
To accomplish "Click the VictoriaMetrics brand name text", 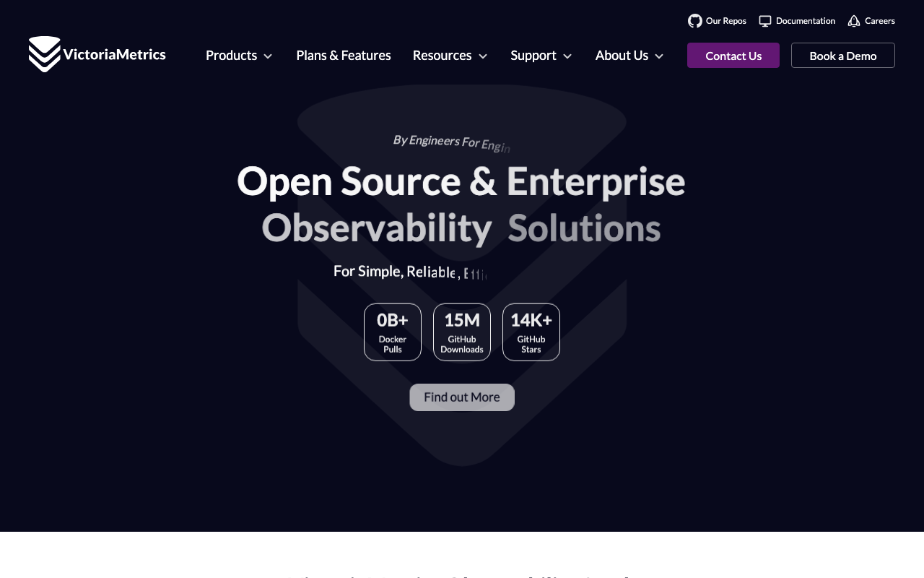I will point(115,54).
